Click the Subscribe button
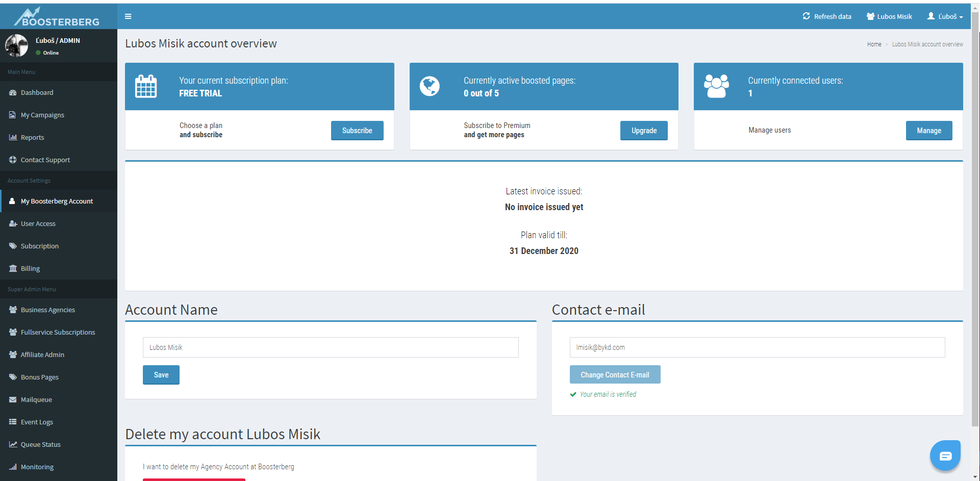 pos(357,131)
